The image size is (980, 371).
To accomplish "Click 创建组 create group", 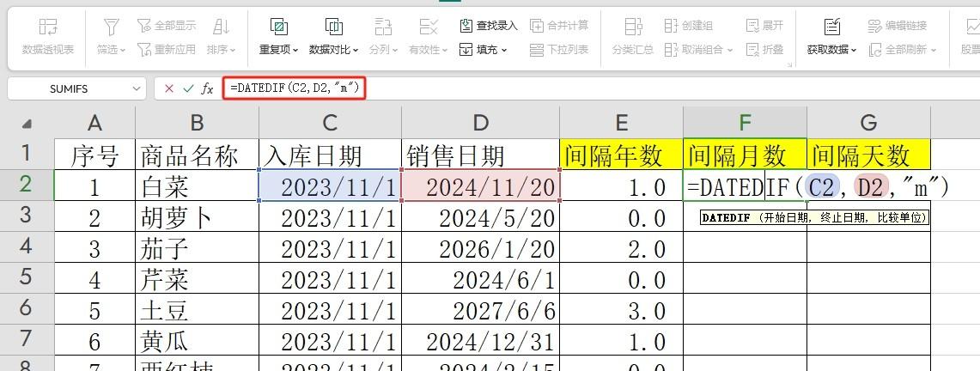I will (688, 26).
